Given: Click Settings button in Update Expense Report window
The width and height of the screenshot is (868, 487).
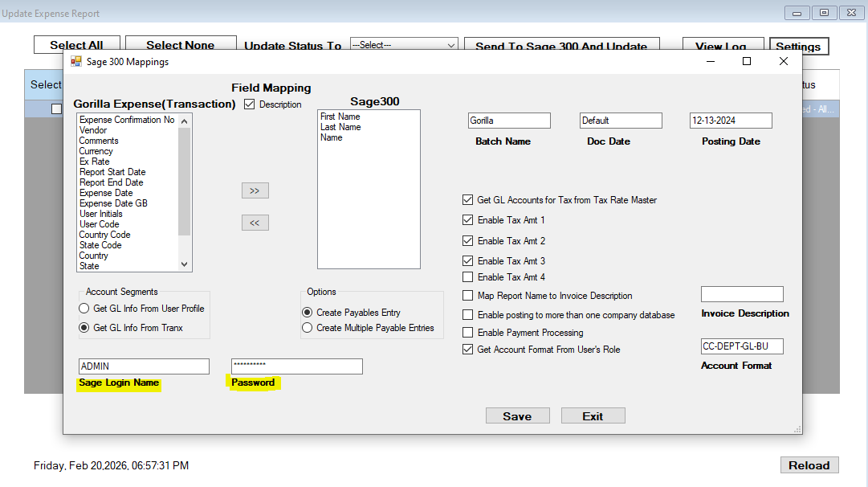Looking at the screenshot, I should (x=798, y=46).
